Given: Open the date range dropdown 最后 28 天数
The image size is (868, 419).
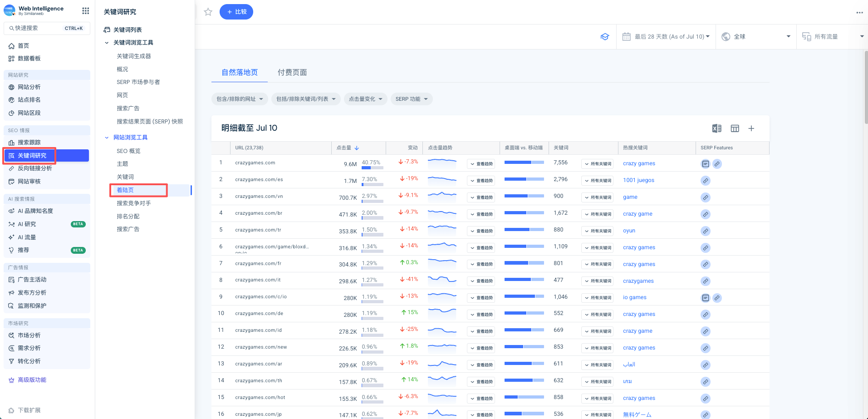Looking at the screenshot, I should pyautogui.click(x=666, y=37).
